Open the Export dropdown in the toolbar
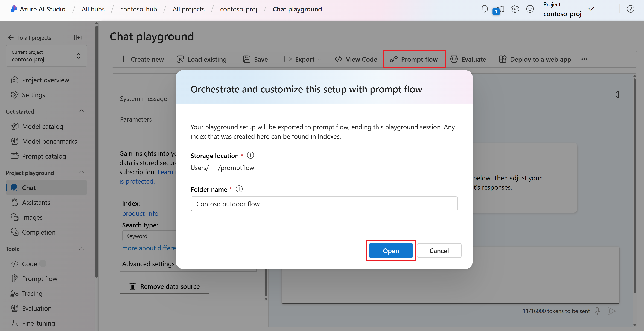The height and width of the screenshot is (331, 644). [302, 59]
